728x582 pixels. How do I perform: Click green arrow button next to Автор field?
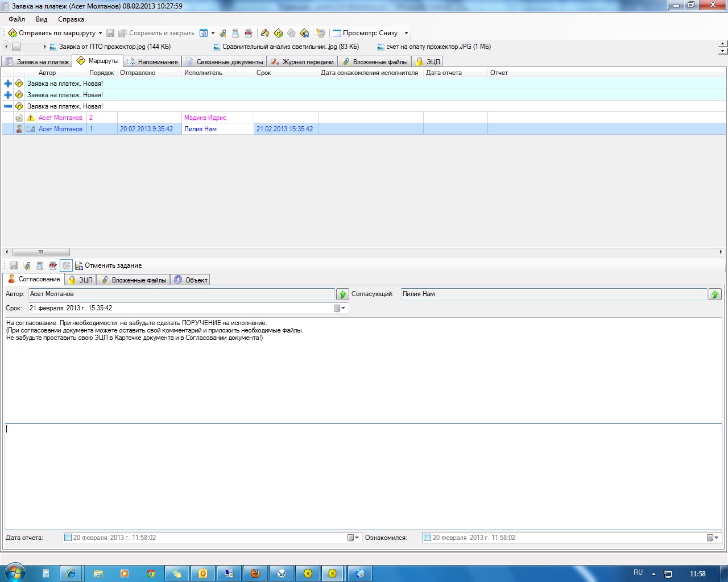click(x=342, y=294)
